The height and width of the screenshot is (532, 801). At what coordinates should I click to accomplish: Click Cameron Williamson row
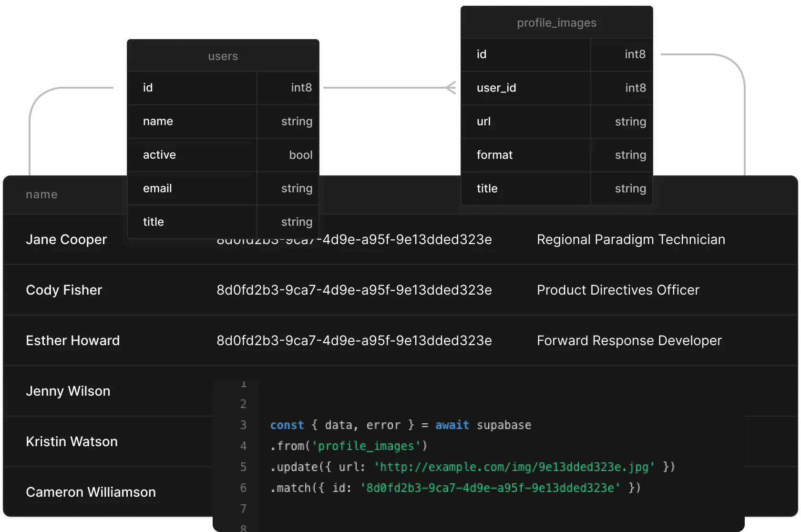click(x=400, y=492)
